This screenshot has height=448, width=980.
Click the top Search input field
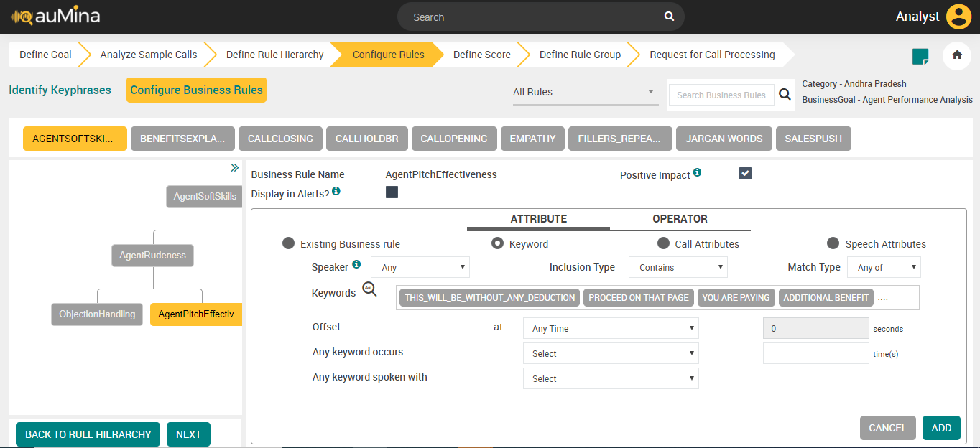[532, 17]
